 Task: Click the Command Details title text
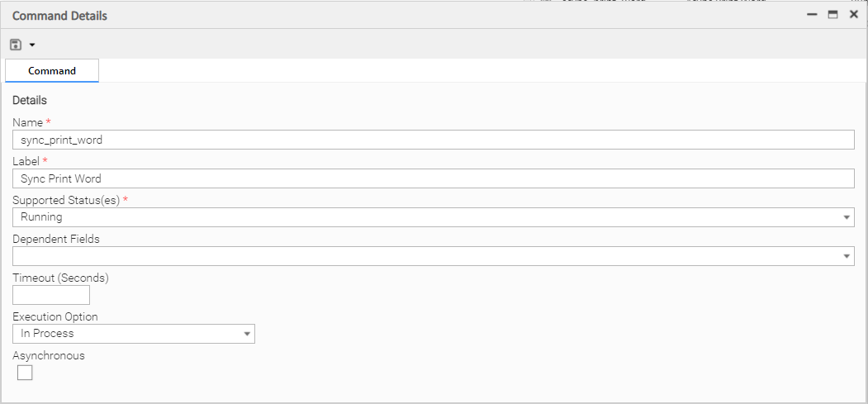pyautogui.click(x=59, y=16)
